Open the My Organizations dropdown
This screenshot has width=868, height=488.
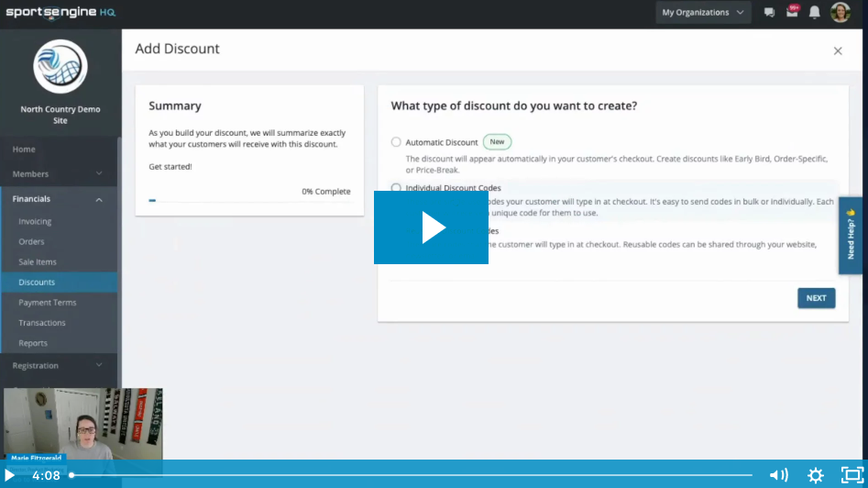[702, 13]
